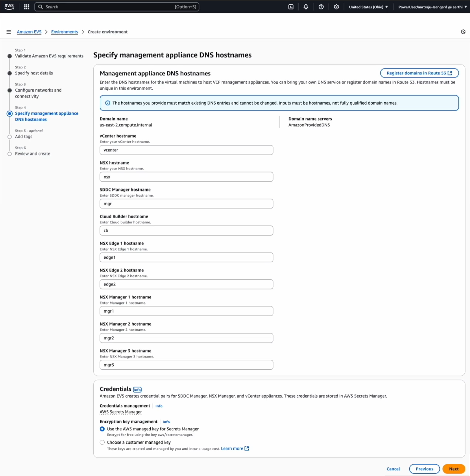The image size is (470, 476).
Task: Click the domain name us-east-2.compute.internal
Action: pyautogui.click(x=126, y=125)
